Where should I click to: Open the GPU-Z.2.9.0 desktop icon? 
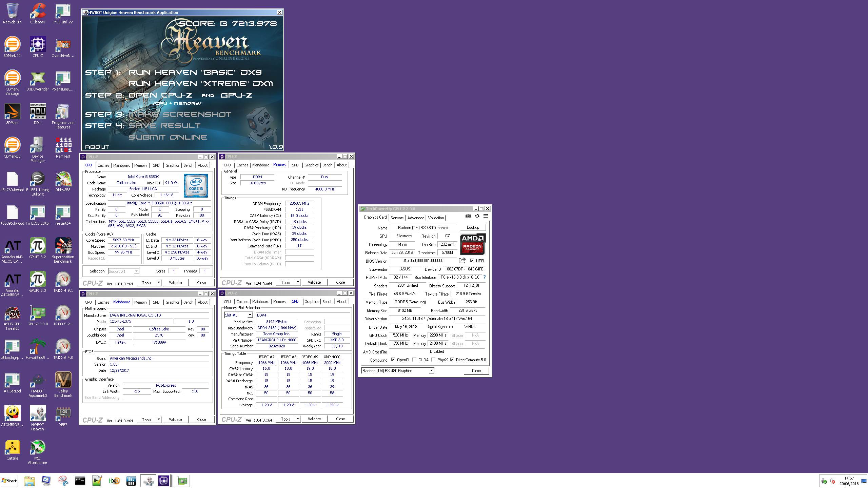click(38, 315)
